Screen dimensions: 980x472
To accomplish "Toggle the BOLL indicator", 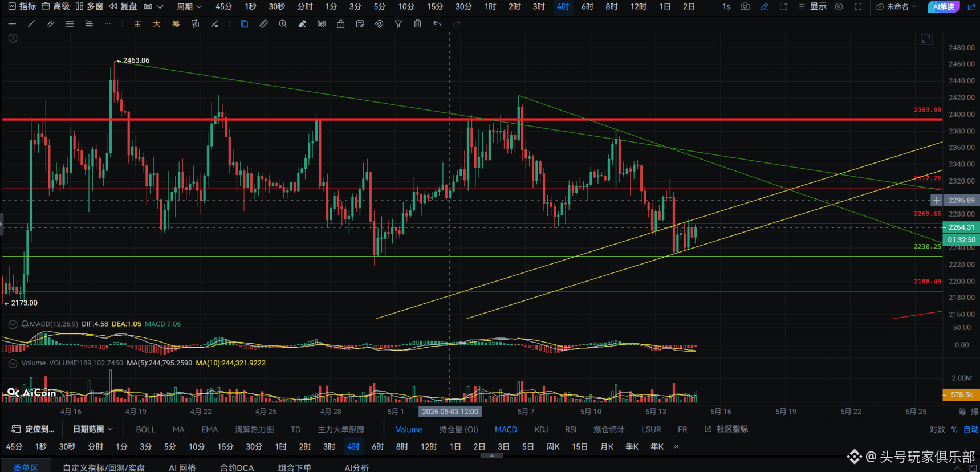I will (x=145, y=429).
